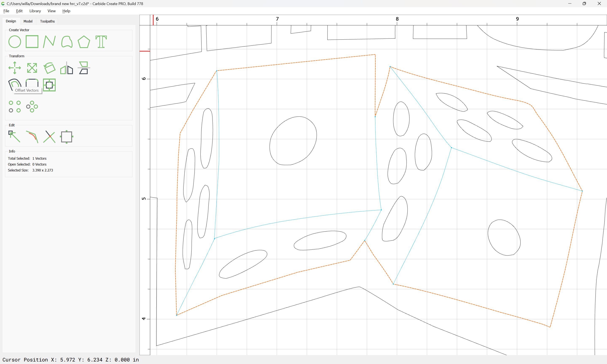
Task: Activate the Scale transform tool
Action: [32, 68]
